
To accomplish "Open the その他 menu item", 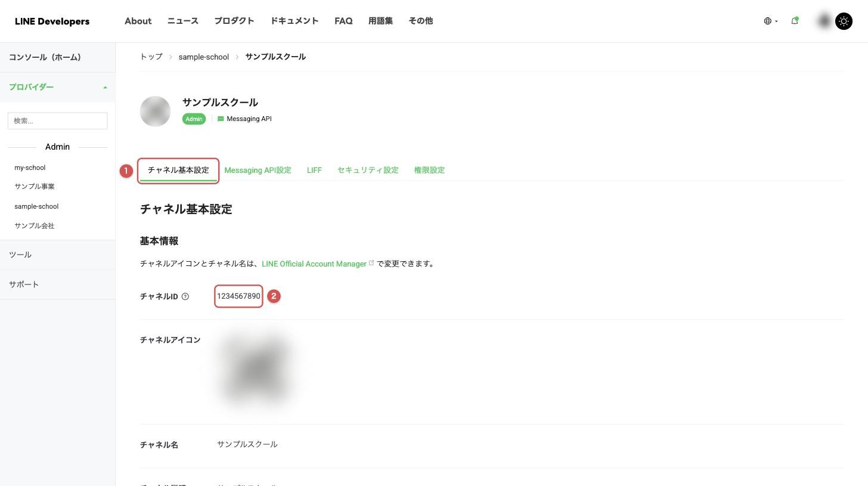I will coord(420,21).
